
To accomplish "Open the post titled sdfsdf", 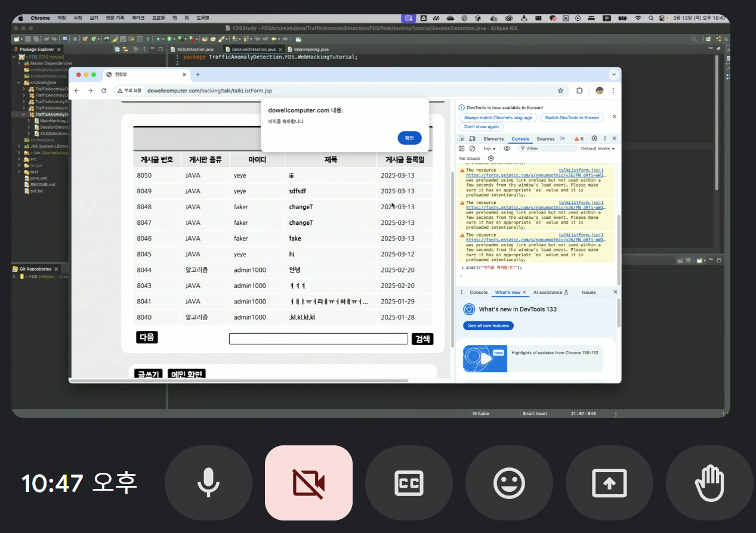I will point(298,191).
